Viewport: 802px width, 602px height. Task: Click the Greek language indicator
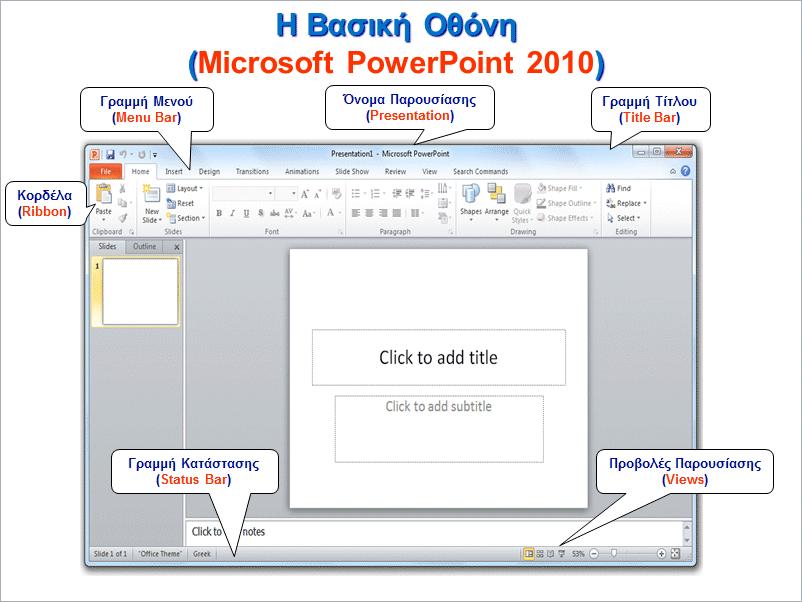pyautogui.click(x=202, y=554)
